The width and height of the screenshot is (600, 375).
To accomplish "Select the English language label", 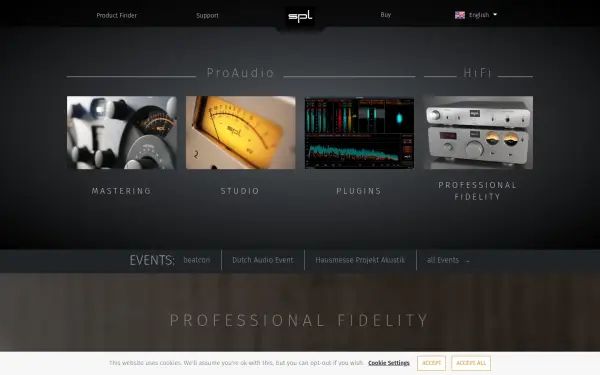I will [x=479, y=15].
